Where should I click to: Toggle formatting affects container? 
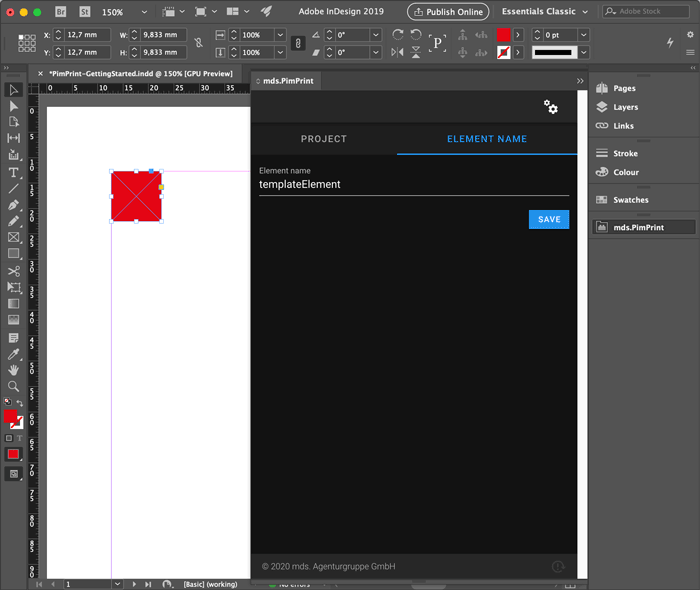point(9,438)
